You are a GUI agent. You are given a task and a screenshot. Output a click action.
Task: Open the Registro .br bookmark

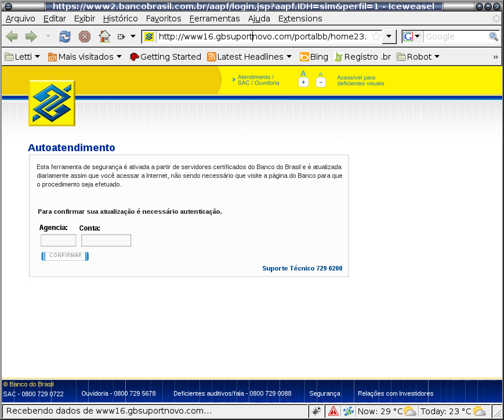click(363, 57)
